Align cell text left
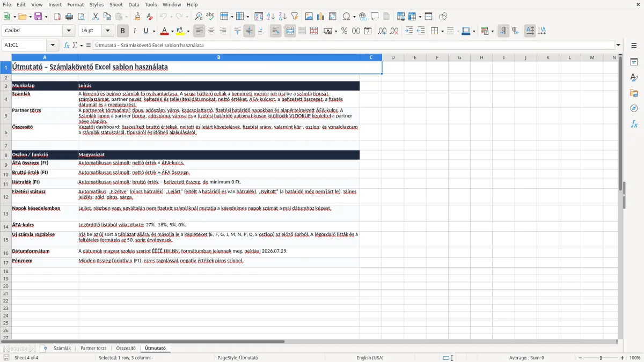Image resolution: width=644 pixels, height=362 pixels. [x=199, y=31]
